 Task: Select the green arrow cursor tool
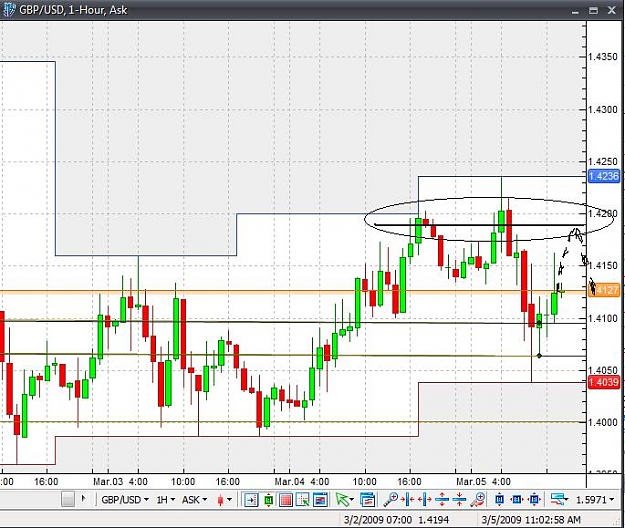(343, 499)
